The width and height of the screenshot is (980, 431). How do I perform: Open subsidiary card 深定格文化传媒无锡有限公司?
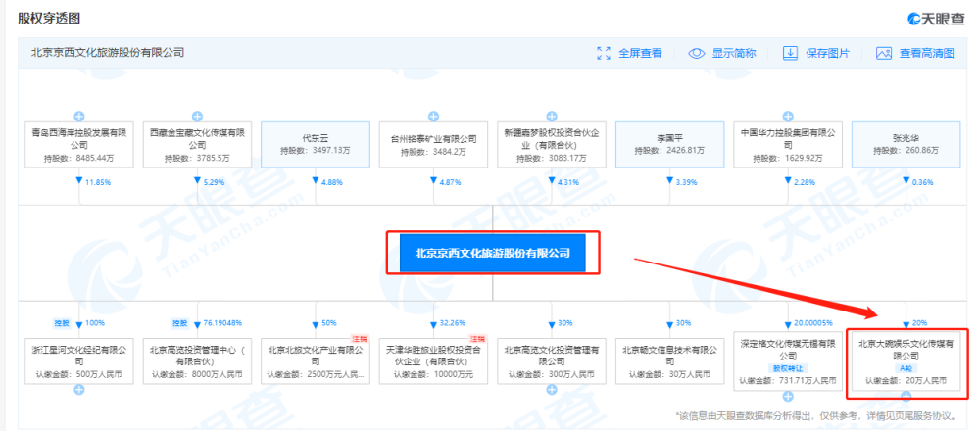click(788, 361)
